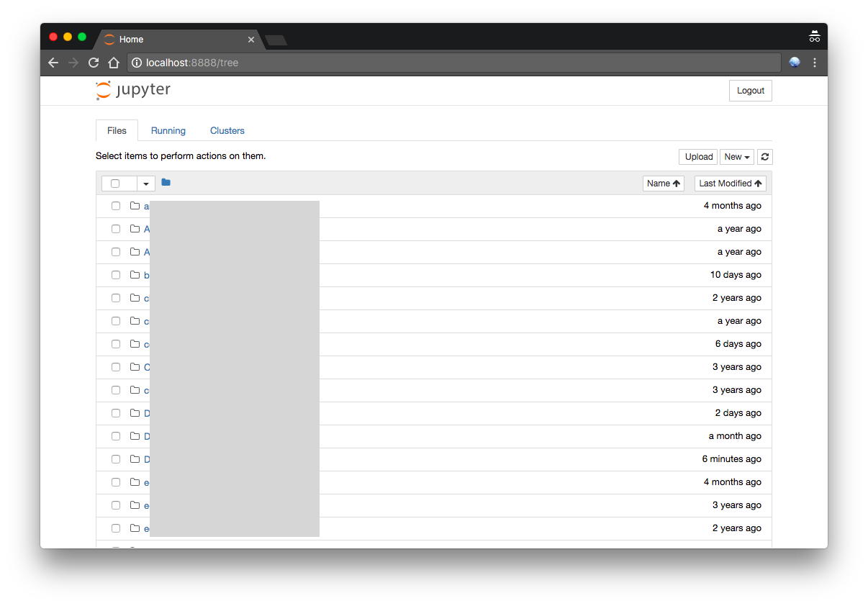Image resolution: width=868 pixels, height=606 pixels.
Task: Sort files by Last Modified
Action: click(x=730, y=184)
